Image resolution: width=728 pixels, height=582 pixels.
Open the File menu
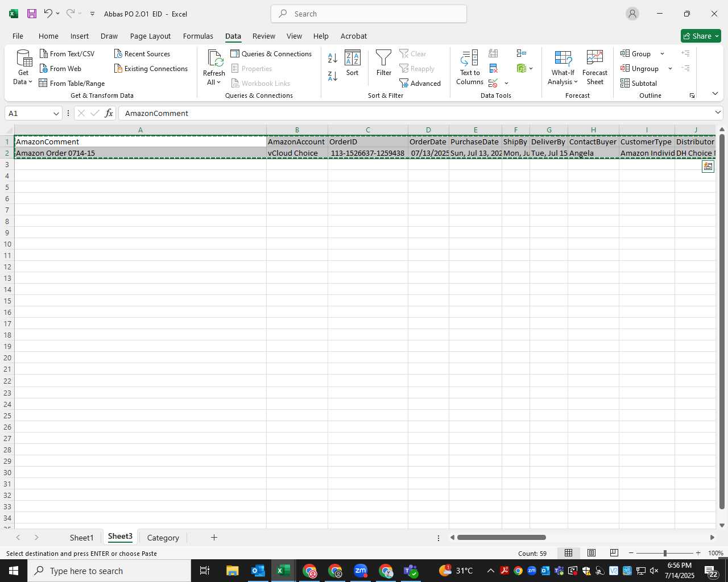[18, 36]
